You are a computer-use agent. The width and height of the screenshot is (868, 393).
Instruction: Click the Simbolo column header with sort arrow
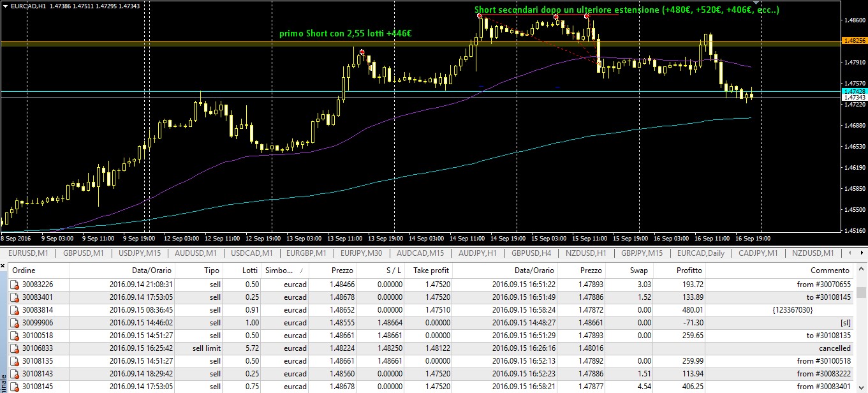[284, 271]
